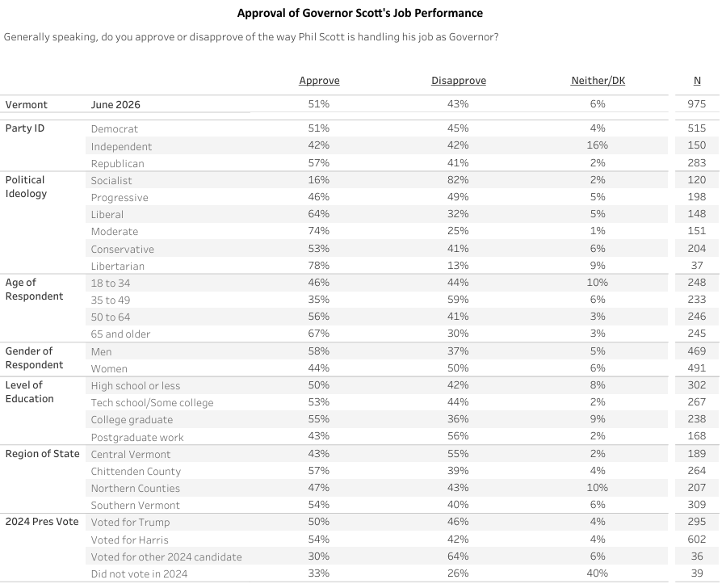Click the chart title about Governor Scott
This screenshot has width=726, height=588.
click(359, 13)
